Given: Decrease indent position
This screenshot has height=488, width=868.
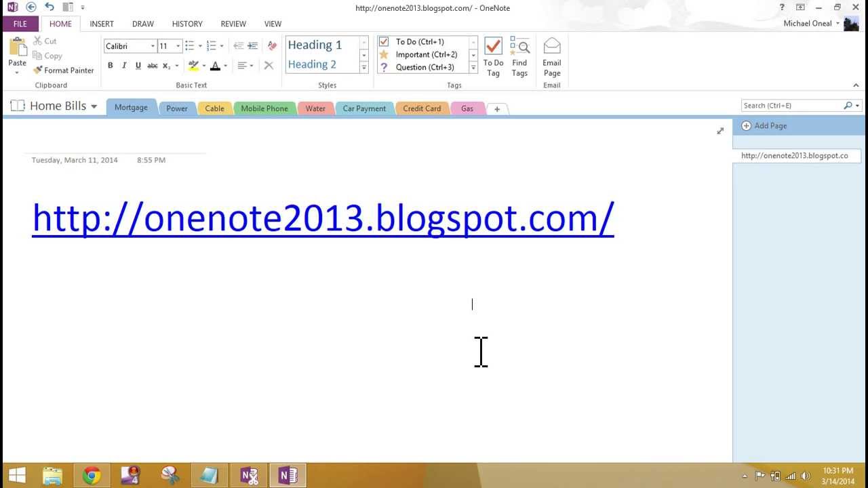Looking at the screenshot, I should pyautogui.click(x=238, y=46).
